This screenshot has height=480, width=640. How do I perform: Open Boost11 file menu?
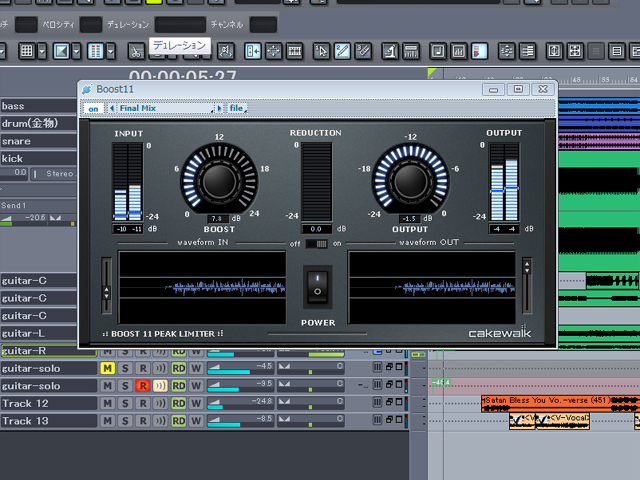coord(237,108)
